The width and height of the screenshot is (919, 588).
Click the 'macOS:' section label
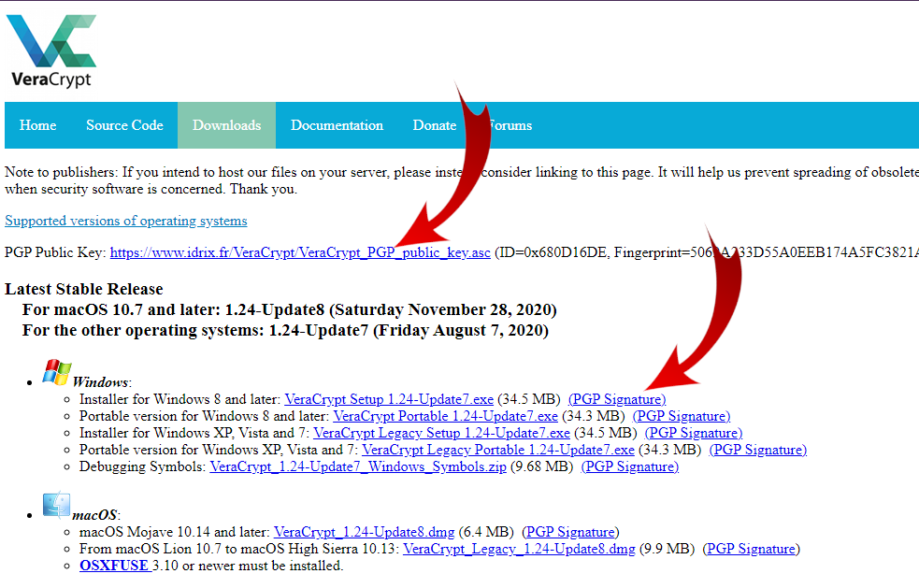pyautogui.click(x=96, y=515)
